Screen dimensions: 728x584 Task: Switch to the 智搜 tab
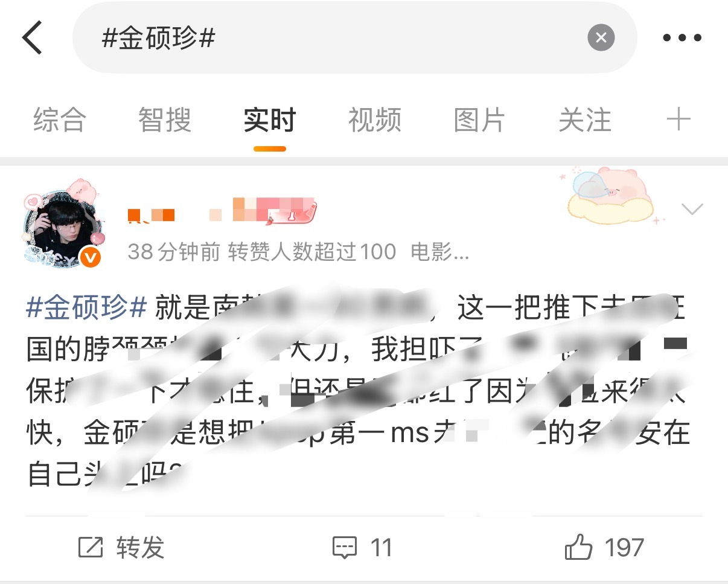pos(165,120)
